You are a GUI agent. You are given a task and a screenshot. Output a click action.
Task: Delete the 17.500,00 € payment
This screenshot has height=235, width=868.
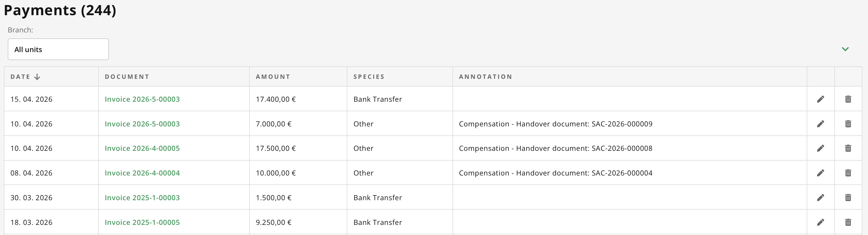click(848, 148)
